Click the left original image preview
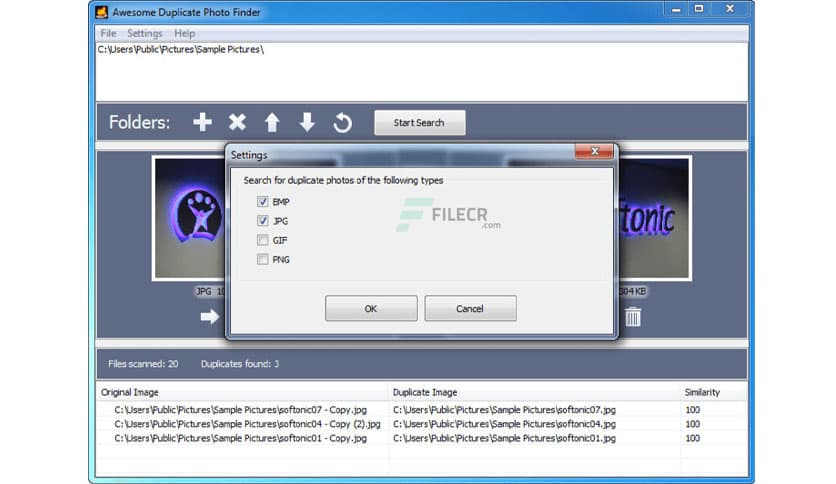 190,218
